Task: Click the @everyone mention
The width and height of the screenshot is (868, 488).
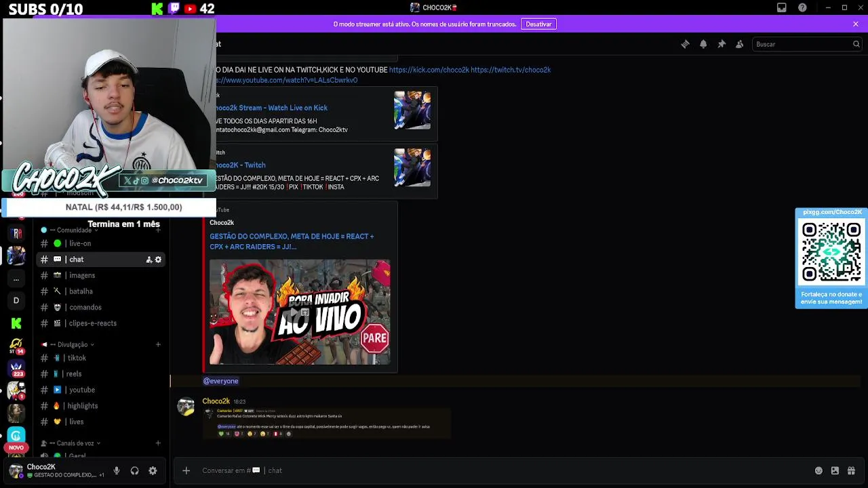Action: coord(220,381)
